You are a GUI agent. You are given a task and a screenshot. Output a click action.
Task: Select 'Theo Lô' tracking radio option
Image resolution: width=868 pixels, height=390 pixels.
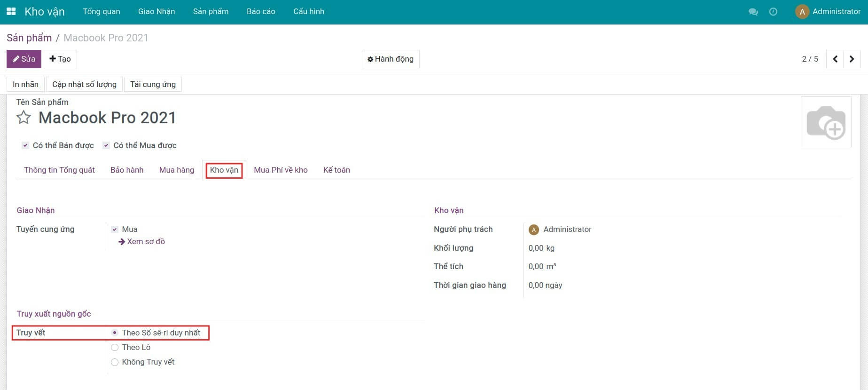pyautogui.click(x=115, y=348)
